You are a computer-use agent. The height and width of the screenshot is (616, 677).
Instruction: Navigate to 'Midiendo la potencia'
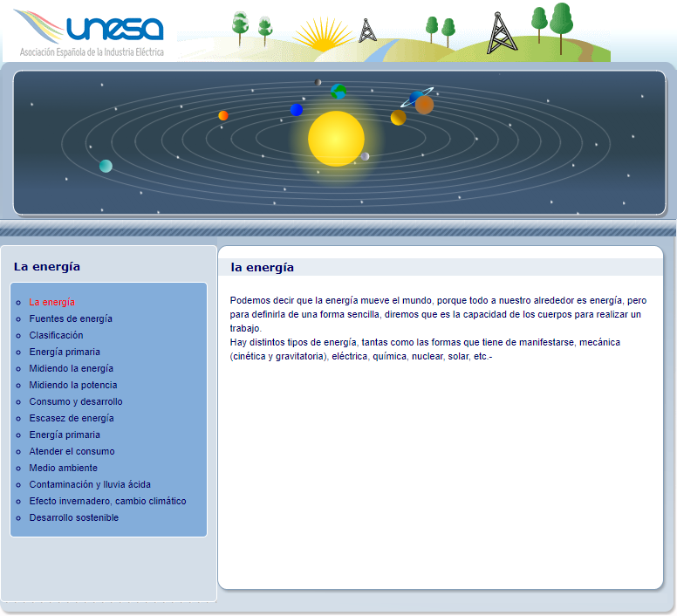coord(72,385)
